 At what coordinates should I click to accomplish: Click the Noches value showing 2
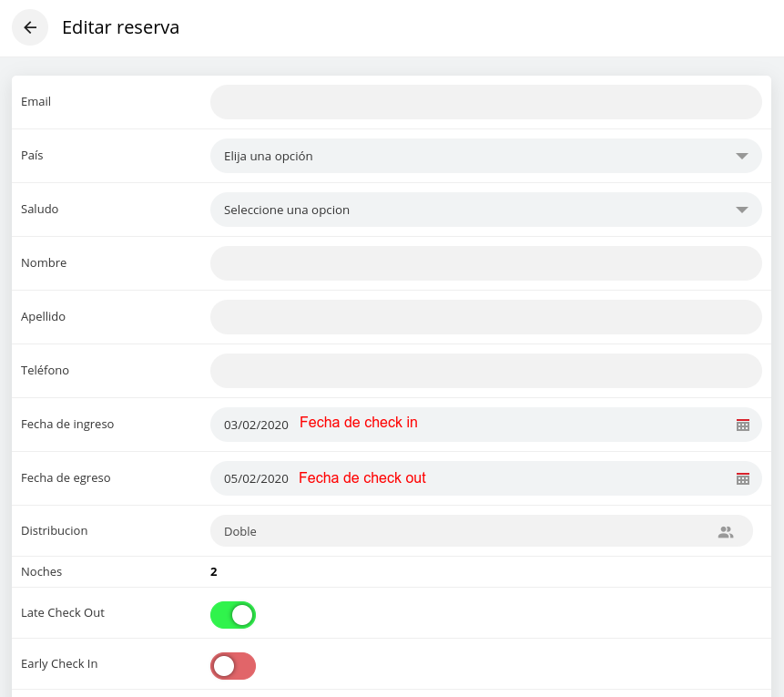point(213,571)
